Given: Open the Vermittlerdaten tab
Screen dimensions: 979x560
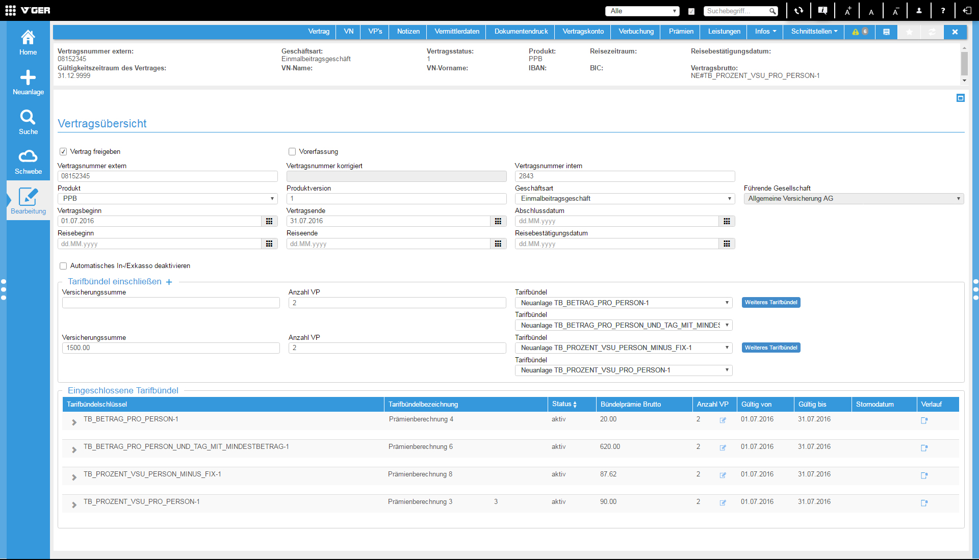Looking at the screenshot, I should (x=457, y=32).
